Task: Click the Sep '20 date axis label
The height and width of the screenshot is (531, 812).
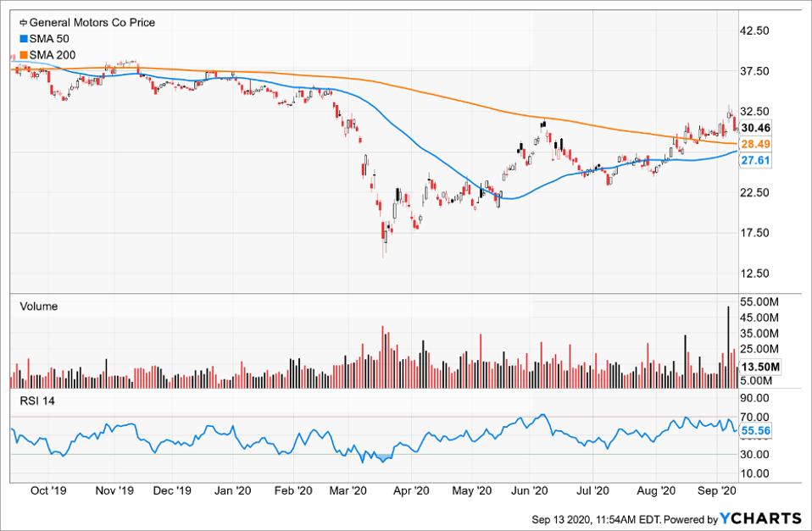Action: tap(717, 490)
